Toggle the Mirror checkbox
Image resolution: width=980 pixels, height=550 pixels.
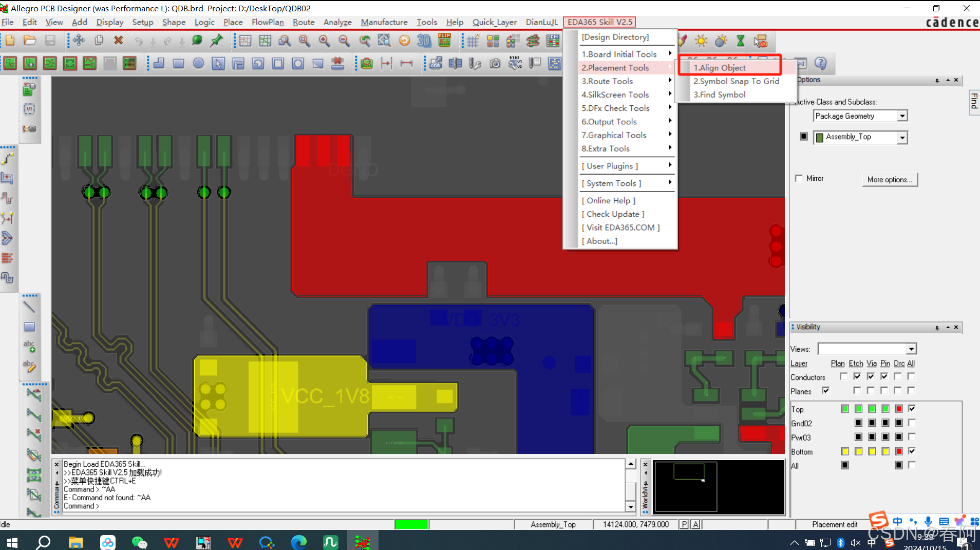point(799,178)
